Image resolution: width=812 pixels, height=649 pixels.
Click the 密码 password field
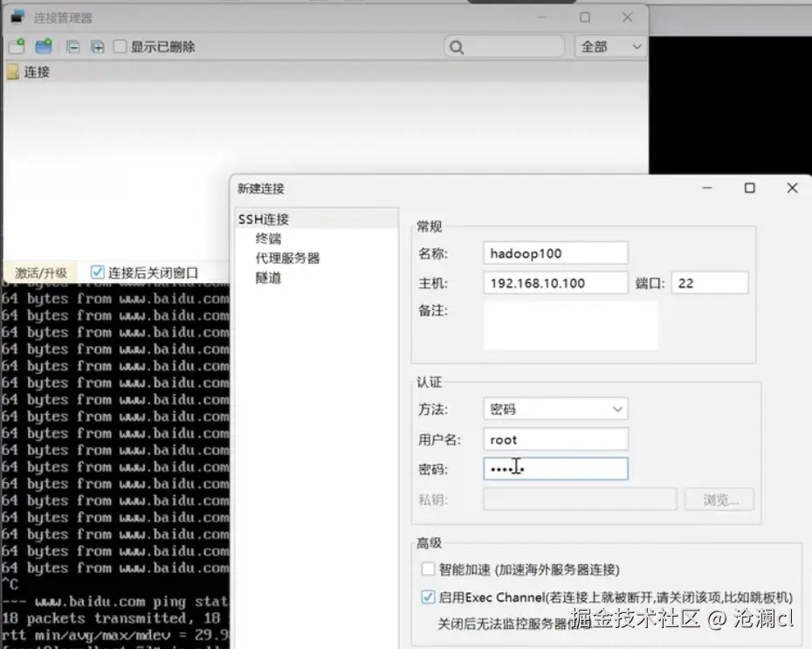555,469
